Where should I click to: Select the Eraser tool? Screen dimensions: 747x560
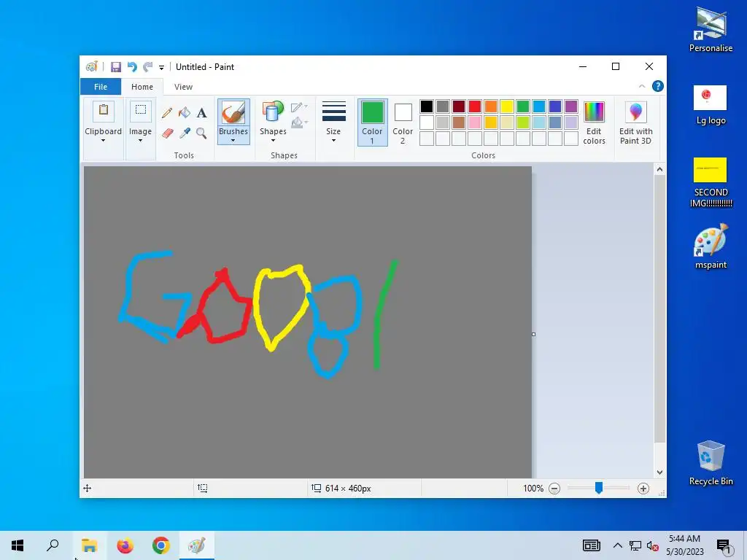pos(167,133)
